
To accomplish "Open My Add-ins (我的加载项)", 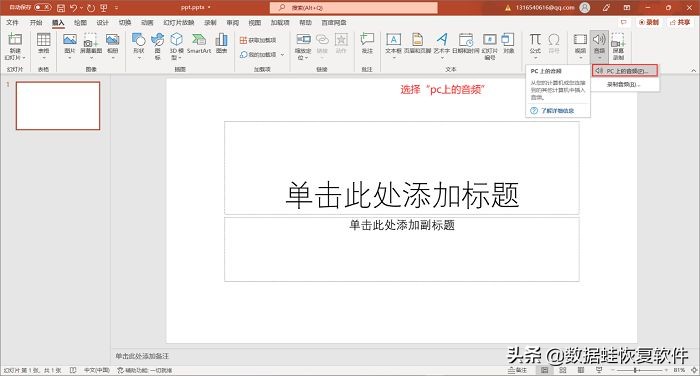I will click(x=258, y=54).
